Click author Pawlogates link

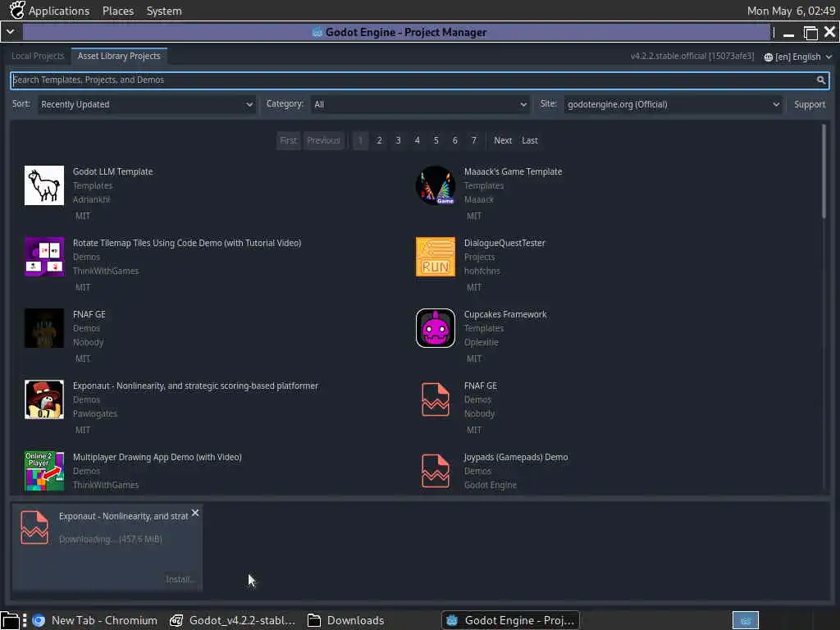[x=95, y=413]
